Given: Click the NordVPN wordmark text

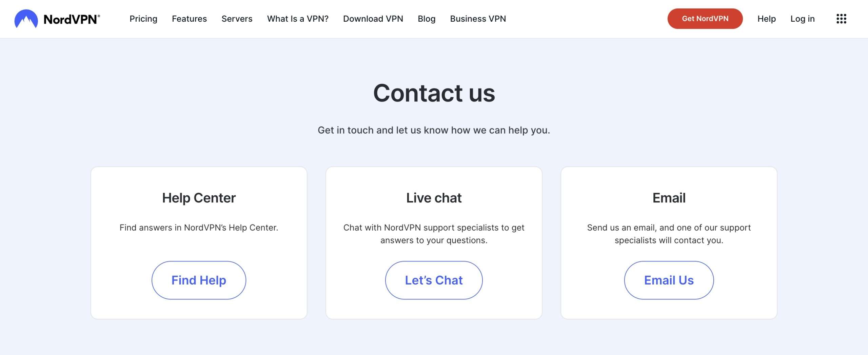Looking at the screenshot, I should coord(72,19).
